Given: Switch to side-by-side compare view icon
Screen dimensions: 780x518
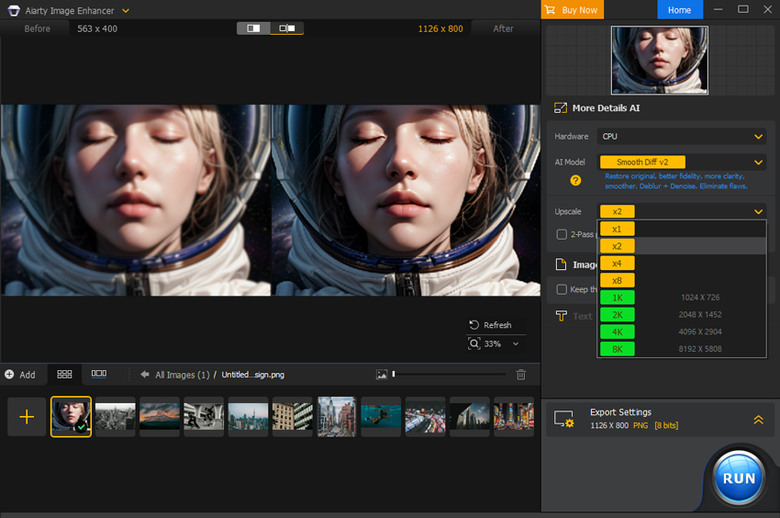Looking at the screenshot, I should click(x=287, y=28).
